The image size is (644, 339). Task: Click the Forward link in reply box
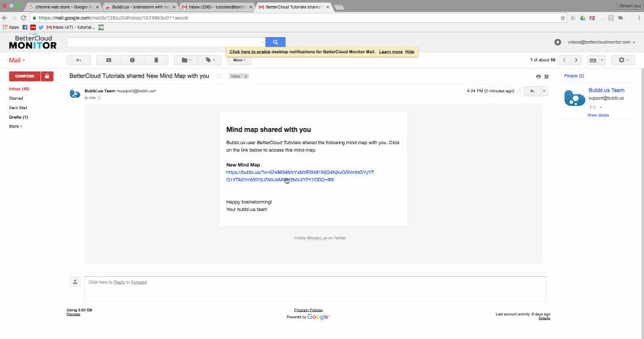point(139,282)
